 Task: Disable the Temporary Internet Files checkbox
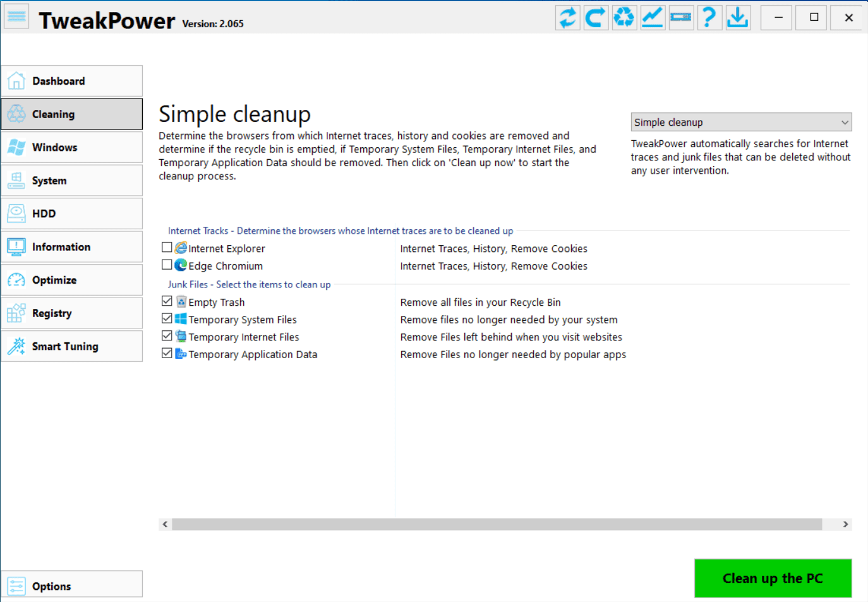point(167,336)
